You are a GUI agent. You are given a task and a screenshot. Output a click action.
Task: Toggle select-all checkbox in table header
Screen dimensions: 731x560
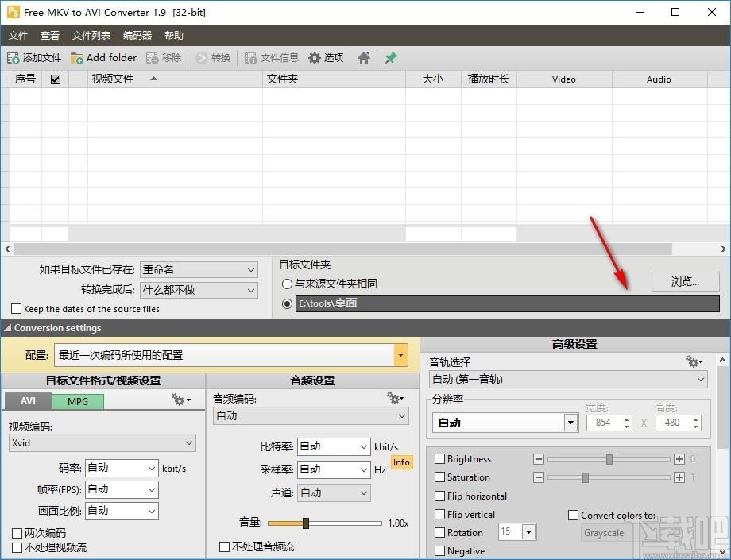click(56, 79)
